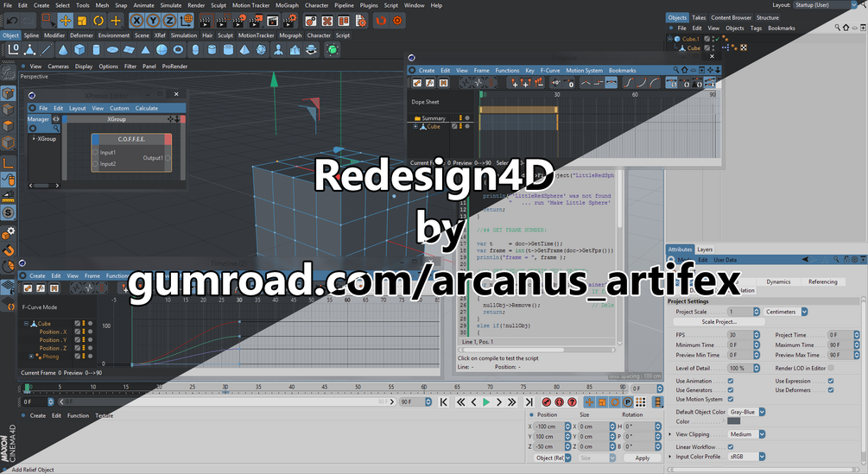This screenshot has height=474, width=868.
Task: Expand the Phong item in F-Curve timeline
Action: pos(32,357)
